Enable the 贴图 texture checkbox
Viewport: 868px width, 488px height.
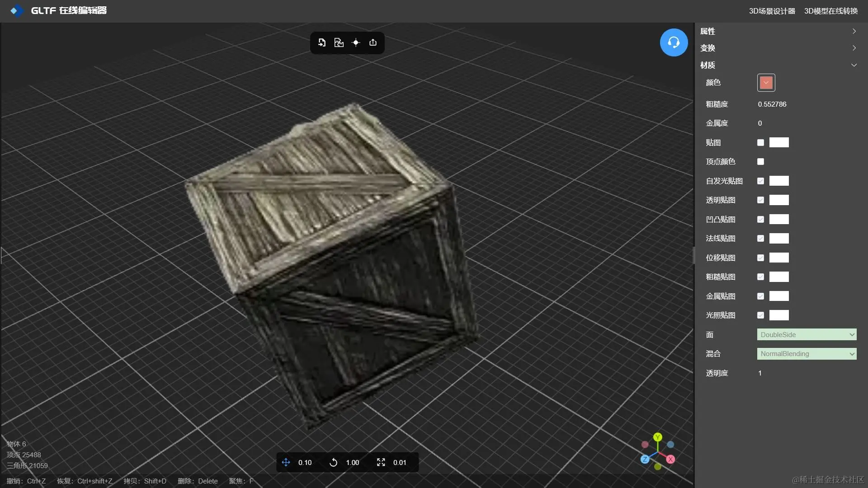760,142
